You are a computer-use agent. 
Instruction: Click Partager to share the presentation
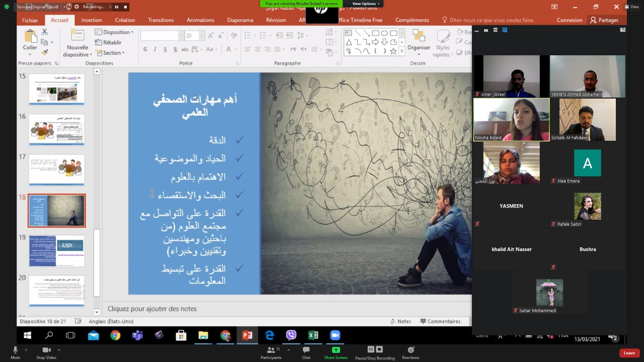tap(604, 20)
